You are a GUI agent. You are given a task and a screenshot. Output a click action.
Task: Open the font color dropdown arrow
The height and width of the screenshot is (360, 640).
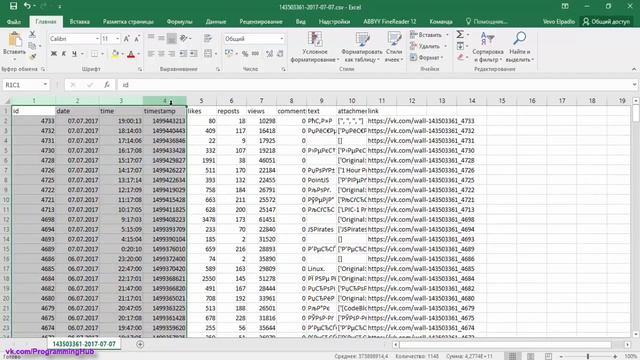[138, 54]
